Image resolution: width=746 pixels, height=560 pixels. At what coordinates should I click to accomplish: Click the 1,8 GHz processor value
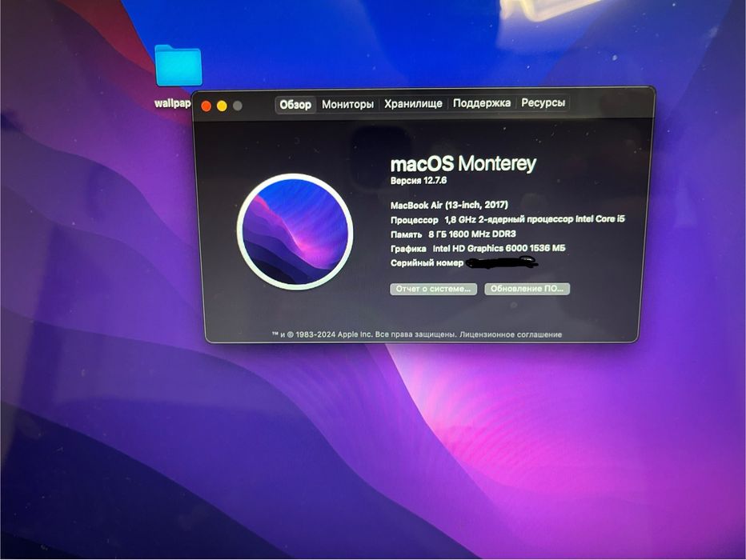(534, 219)
